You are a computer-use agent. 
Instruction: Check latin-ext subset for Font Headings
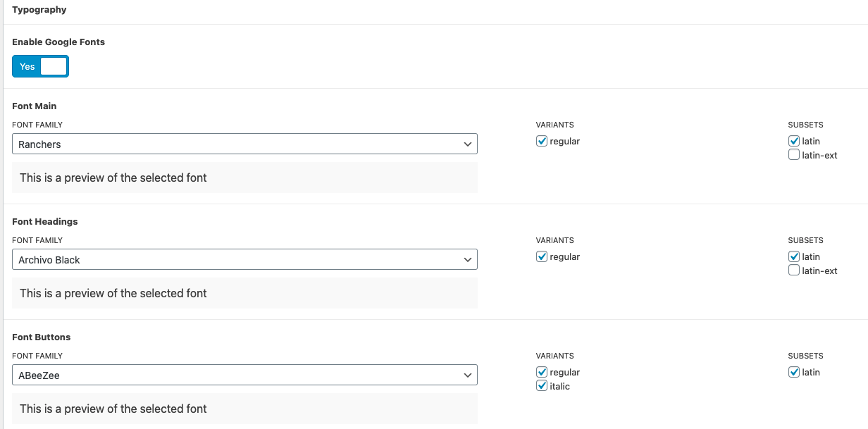click(x=794, y=271)
